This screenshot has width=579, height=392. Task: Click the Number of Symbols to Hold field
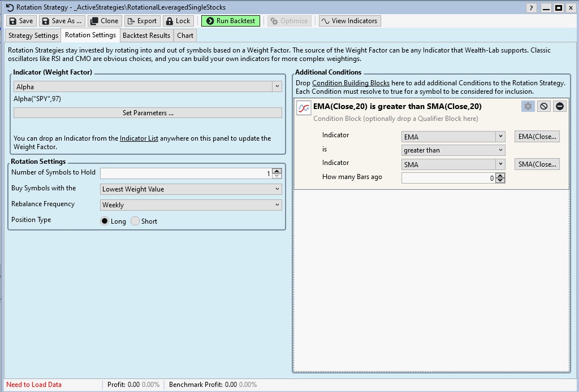click(x=185, y=173)
